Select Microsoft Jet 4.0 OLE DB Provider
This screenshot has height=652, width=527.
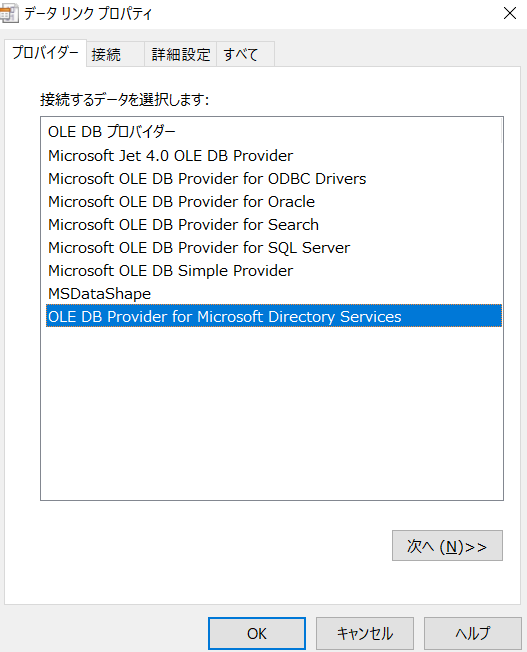tap(274, 156)
